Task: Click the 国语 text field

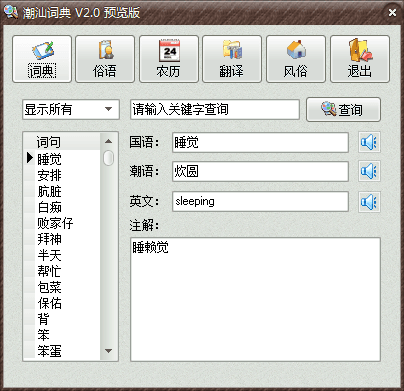Action: [260, 143]
